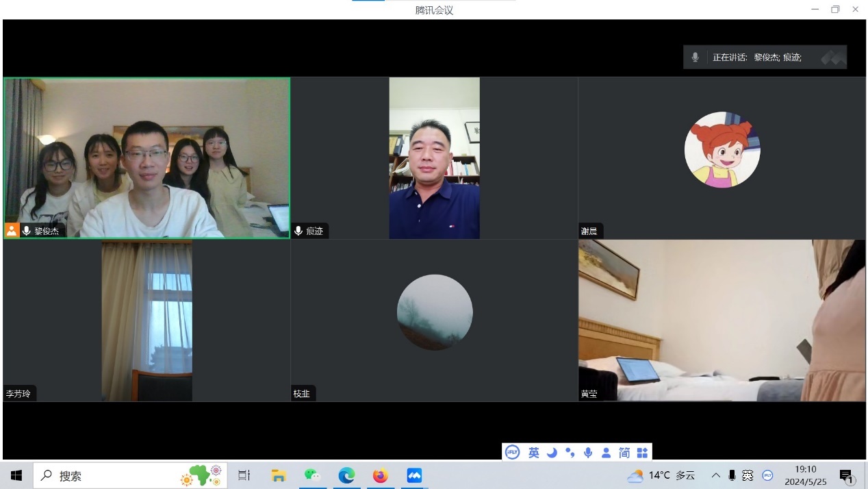Select the 李芳玲 video tile
The width and height of the screenshot is (868, 489).
[146, 321]
